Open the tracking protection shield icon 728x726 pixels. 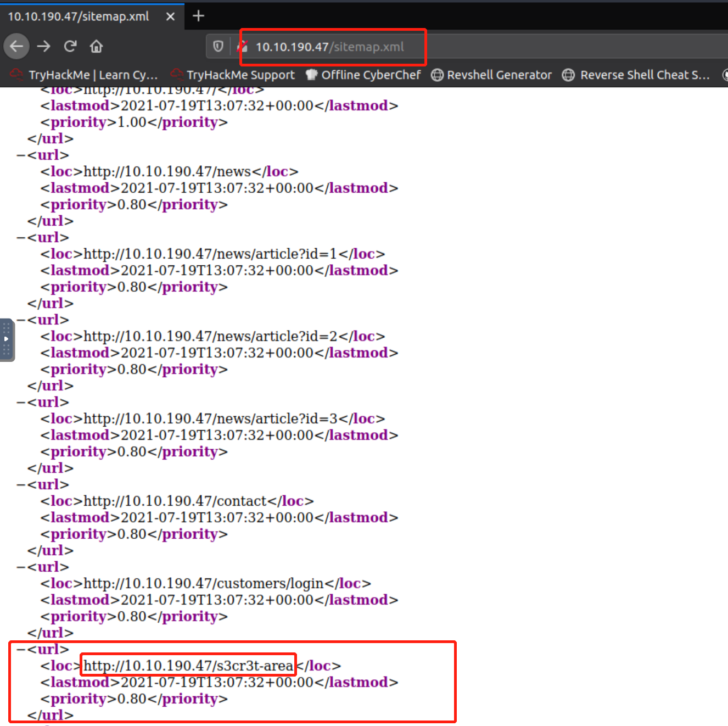(218, 47)
